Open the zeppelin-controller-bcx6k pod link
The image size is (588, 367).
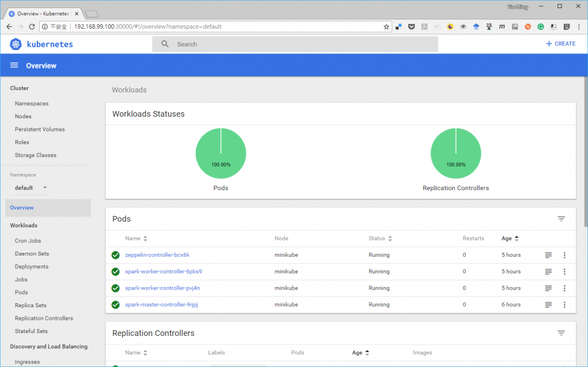(x=157, y=255)
